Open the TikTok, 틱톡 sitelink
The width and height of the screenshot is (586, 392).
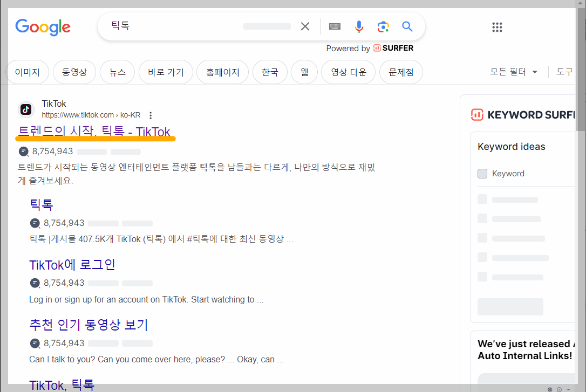62,384
